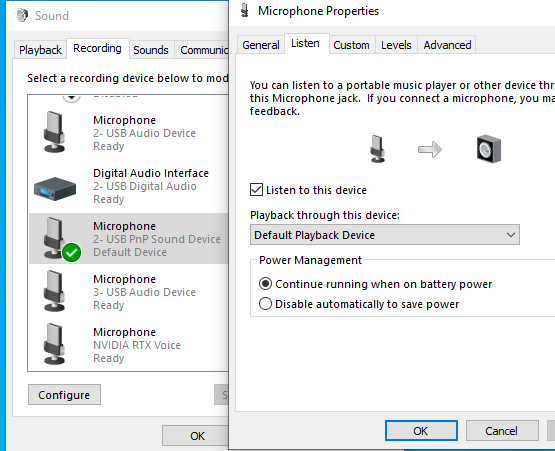Open the Playback through this device dropdown
Screen dimensions: 555x451
pyautogui.click(x=385, y=235)
